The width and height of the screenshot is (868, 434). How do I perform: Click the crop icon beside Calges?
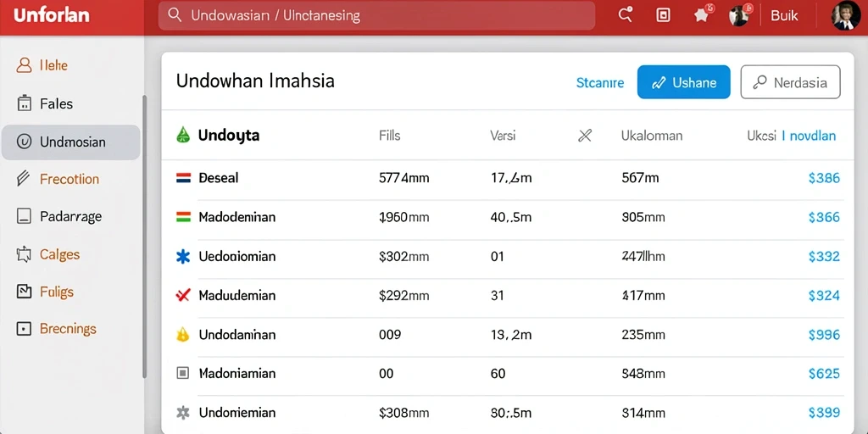pos(24,254)
